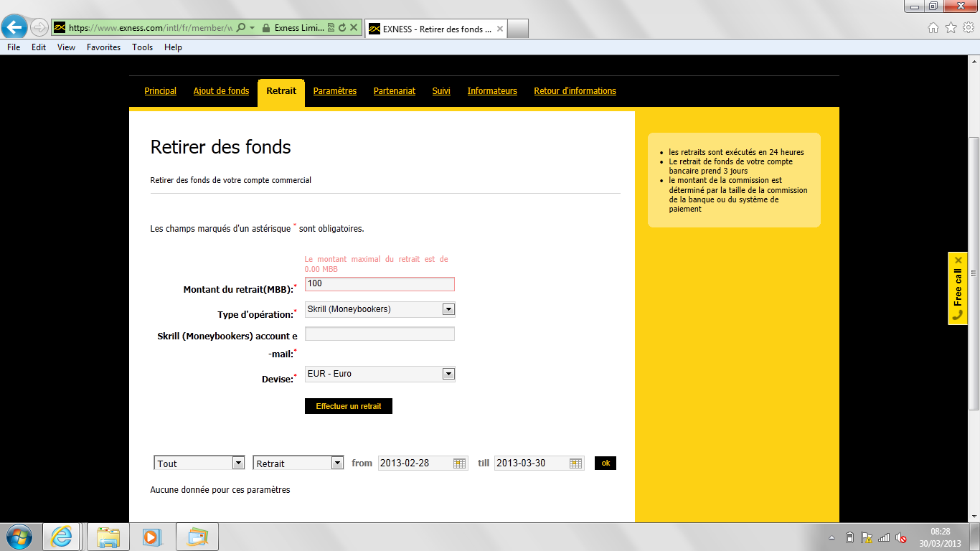Open the View menu

pyautogui.click(x=66, y=47)
